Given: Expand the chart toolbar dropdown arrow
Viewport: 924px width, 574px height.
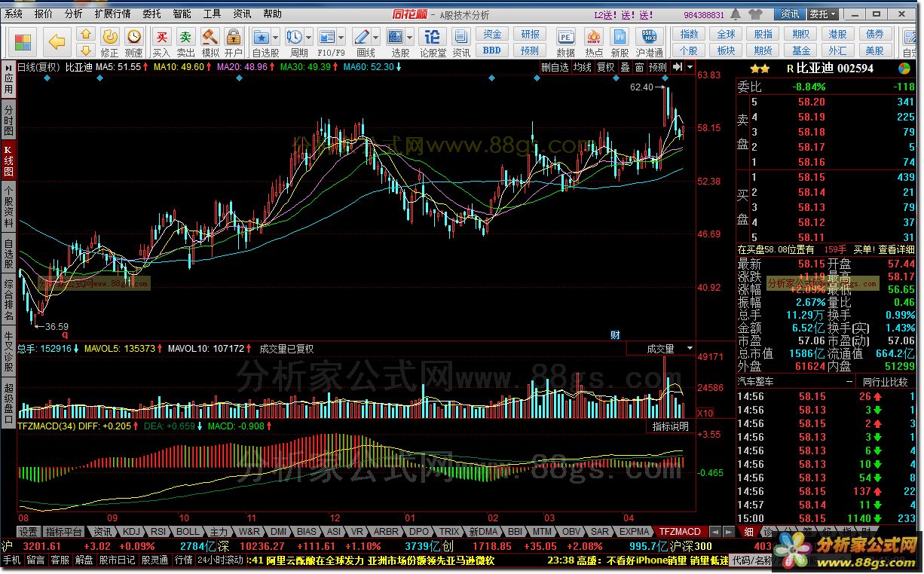Looking at the screenshot, I should coord(689,67).
